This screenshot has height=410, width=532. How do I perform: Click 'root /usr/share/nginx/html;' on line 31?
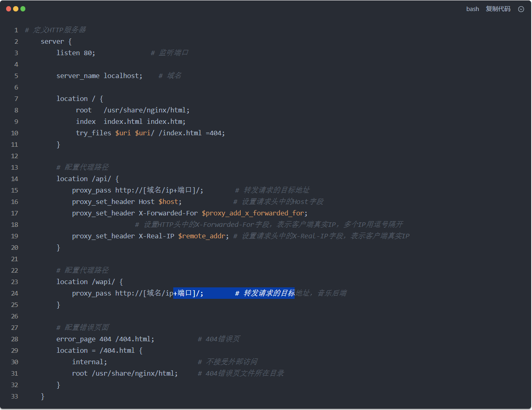[125, 373]
